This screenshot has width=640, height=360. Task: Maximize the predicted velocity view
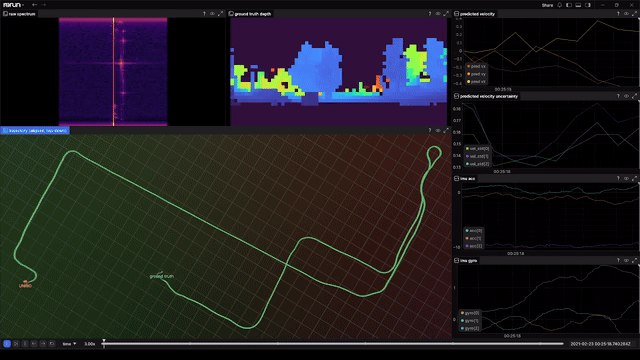tap(634, 14)
